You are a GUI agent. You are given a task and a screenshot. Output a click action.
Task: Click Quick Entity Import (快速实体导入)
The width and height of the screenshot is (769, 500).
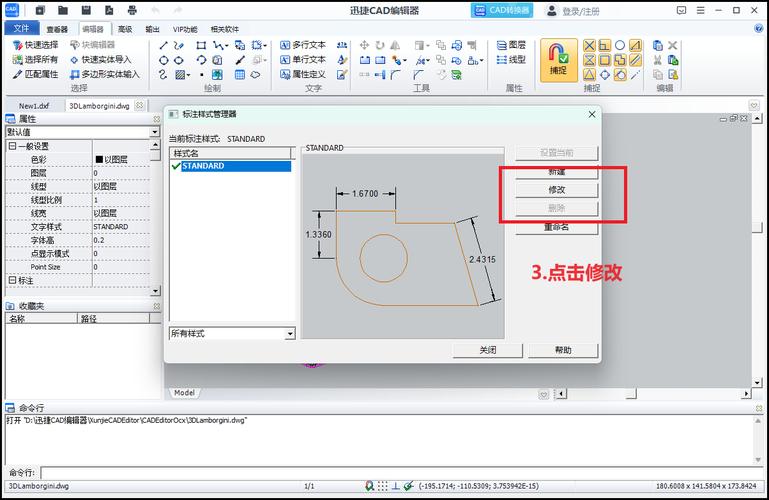point(101,60)
